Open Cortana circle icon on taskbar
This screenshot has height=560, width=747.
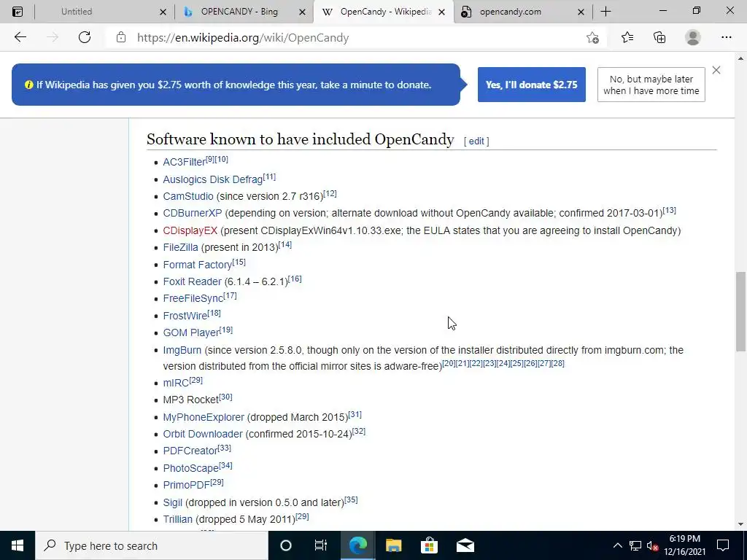point(286,545)
